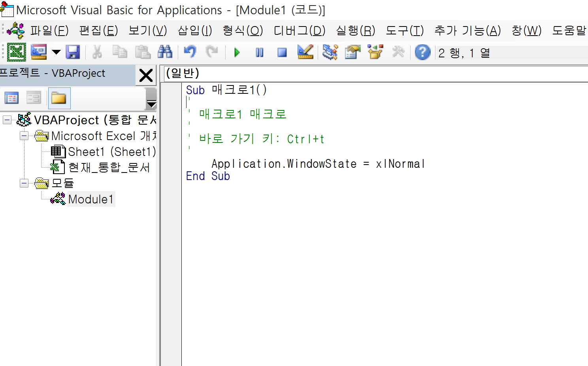Click the comment line '매크로1 매크로'
The image size is (588, 366).
point(243,114)
